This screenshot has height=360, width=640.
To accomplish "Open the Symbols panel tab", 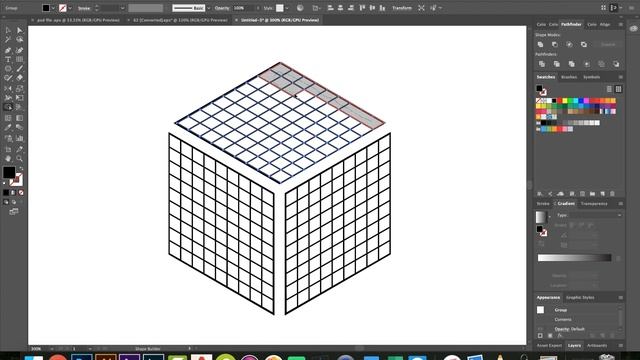I will (591, 77).
